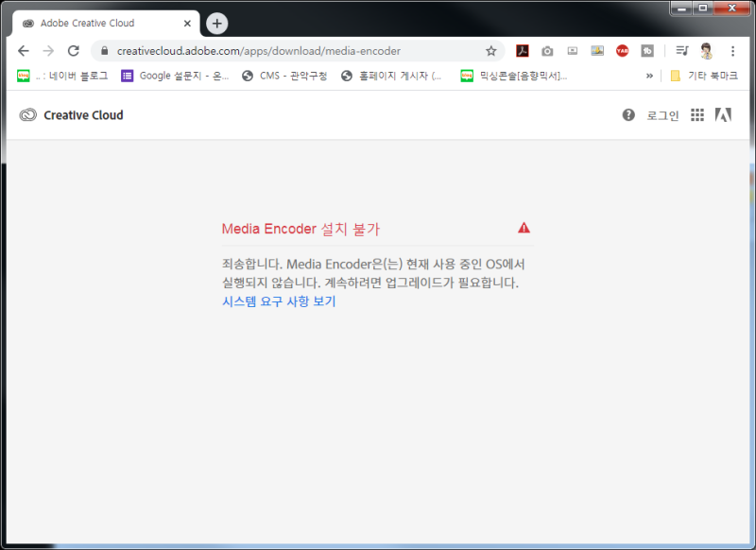Open the 기타 북마크 folder

[x=704, y=76]
